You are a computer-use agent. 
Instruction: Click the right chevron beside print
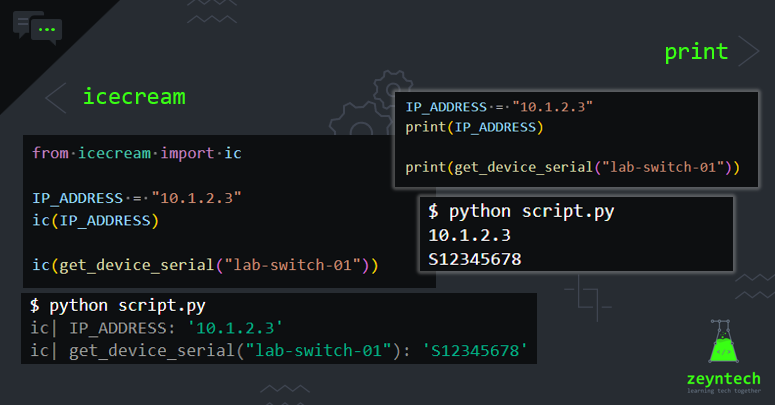click(749, 51)
